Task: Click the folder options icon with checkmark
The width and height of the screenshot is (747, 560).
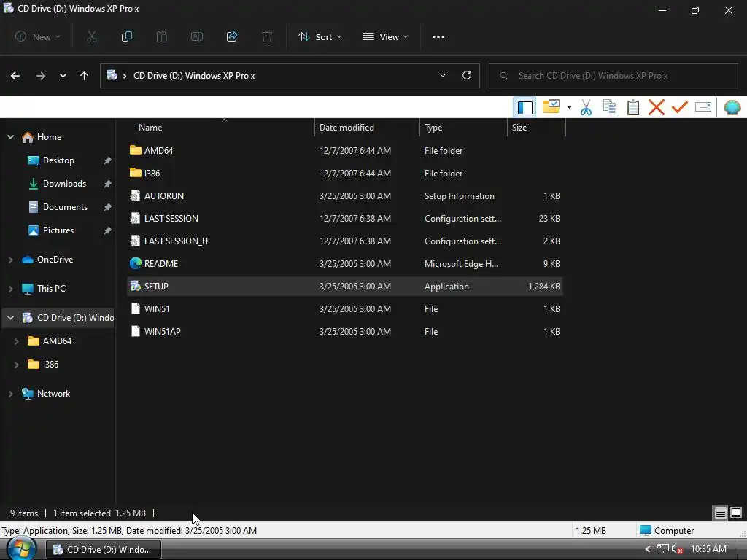Action: (551, 106)
